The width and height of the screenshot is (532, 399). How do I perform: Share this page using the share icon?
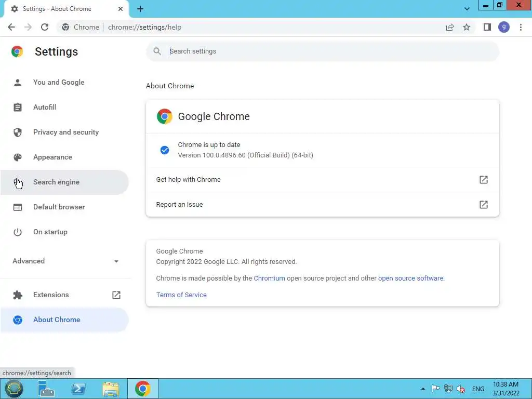(x=450, y=27)
